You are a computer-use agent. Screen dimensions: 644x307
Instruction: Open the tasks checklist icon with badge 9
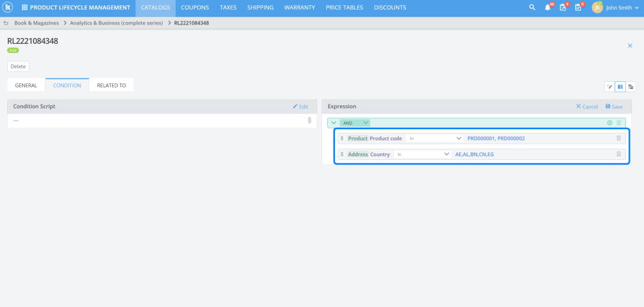pyautogui.click(x=578, y=7)
